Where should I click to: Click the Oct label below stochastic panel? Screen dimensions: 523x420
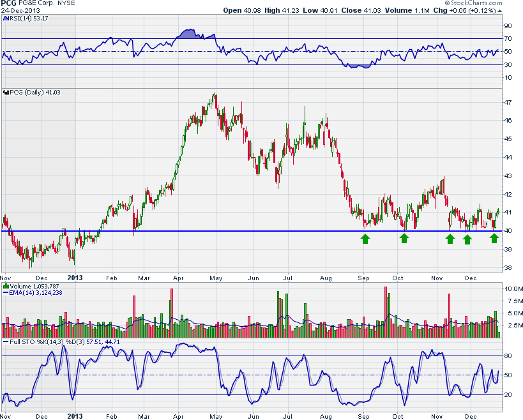(x=398, y=417)
